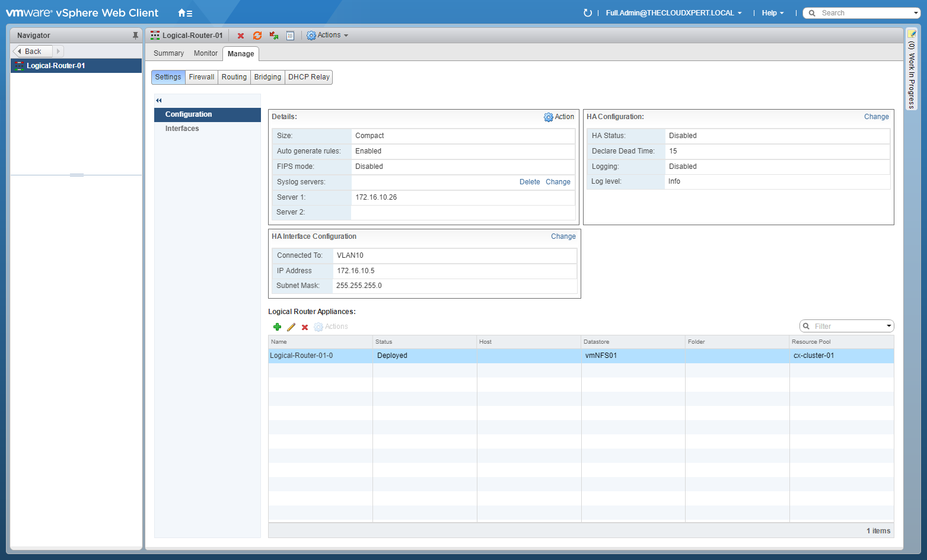The image size is (927, 560).
Task: Open the Routing settings tab
Action: 234,77
